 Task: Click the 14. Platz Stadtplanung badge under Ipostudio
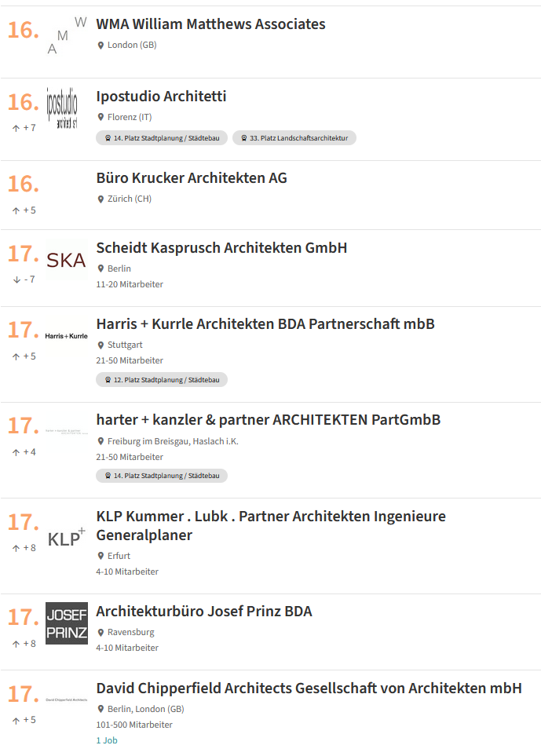162,138
